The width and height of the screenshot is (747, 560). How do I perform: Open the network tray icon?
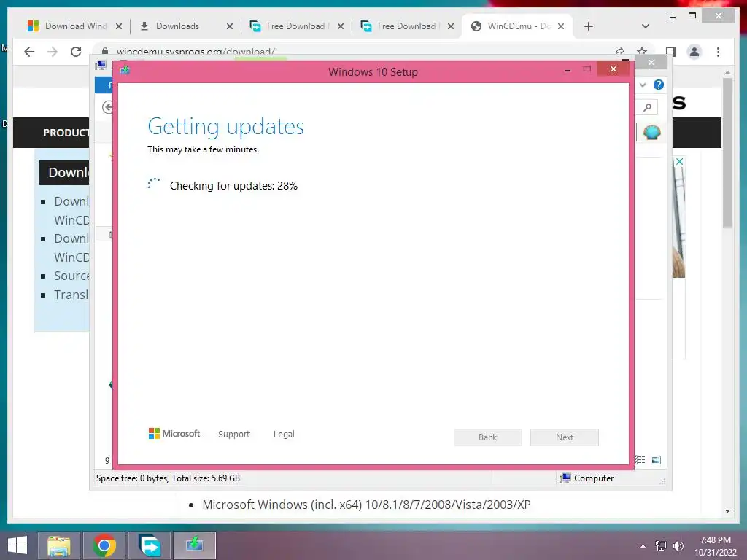click(661, 546)
